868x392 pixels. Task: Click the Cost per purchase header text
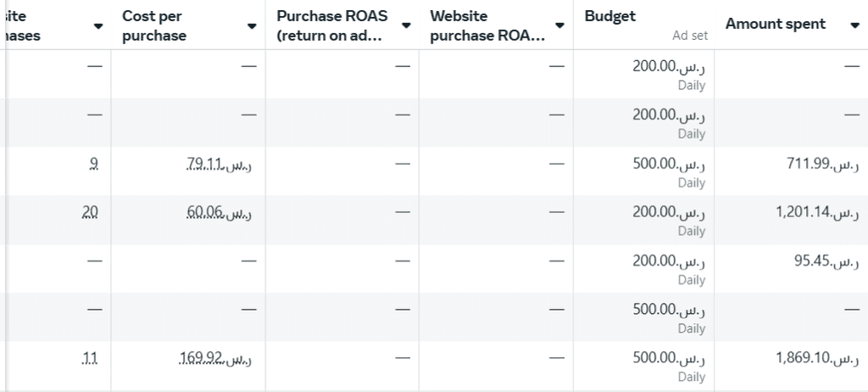pyautogui.click(x=153, y=26)
